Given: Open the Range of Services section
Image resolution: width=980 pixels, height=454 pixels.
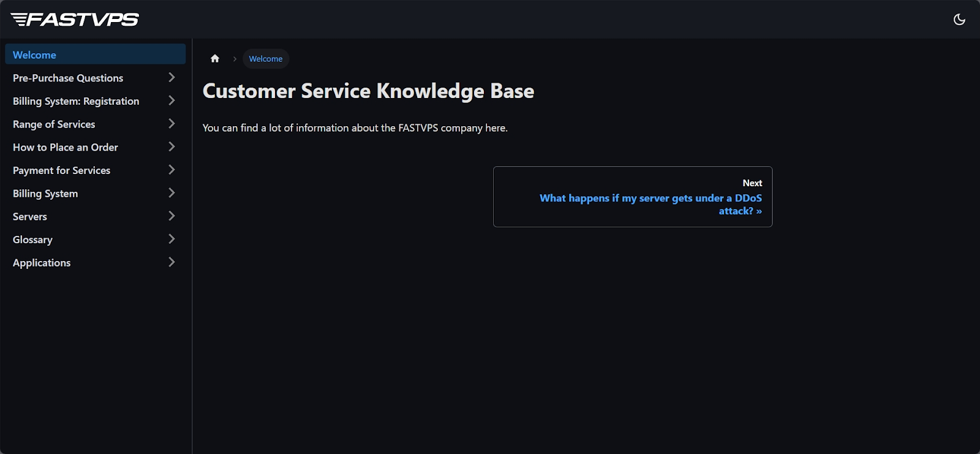Looking at the screenshot, I should click(x=54, y=124).
